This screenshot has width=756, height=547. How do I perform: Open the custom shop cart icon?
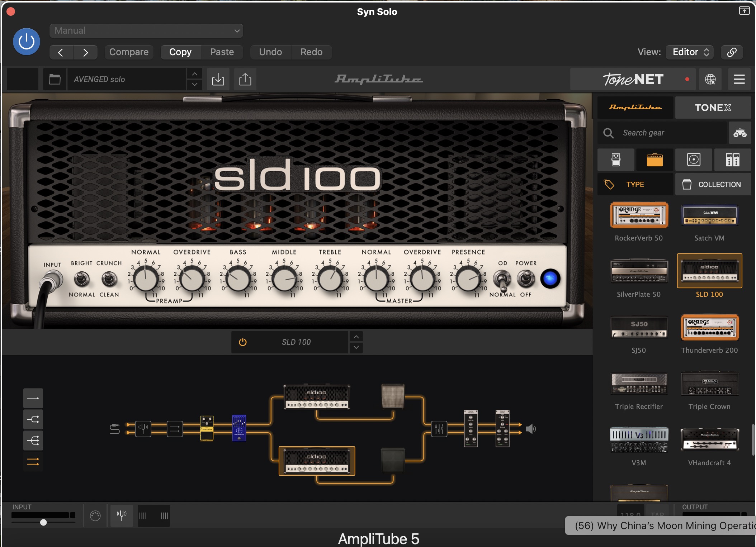pyautogui.click(x=740, y=133)
